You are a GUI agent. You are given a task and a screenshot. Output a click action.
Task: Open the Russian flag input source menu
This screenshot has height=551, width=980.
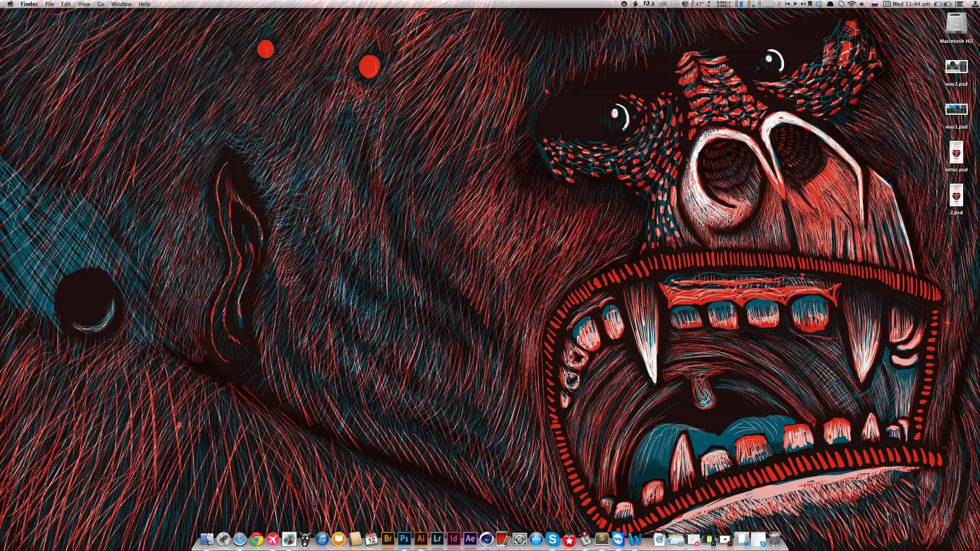[x=874, y=4]
